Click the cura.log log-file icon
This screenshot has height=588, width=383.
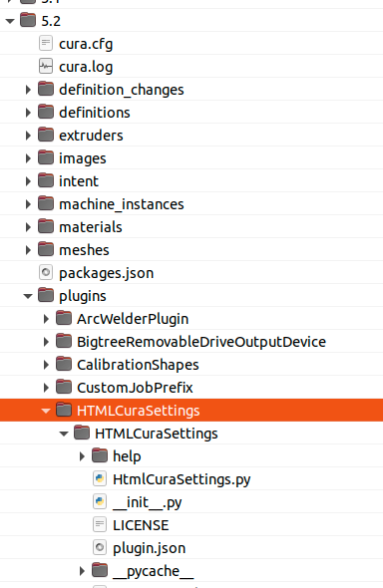coord(46,66)
